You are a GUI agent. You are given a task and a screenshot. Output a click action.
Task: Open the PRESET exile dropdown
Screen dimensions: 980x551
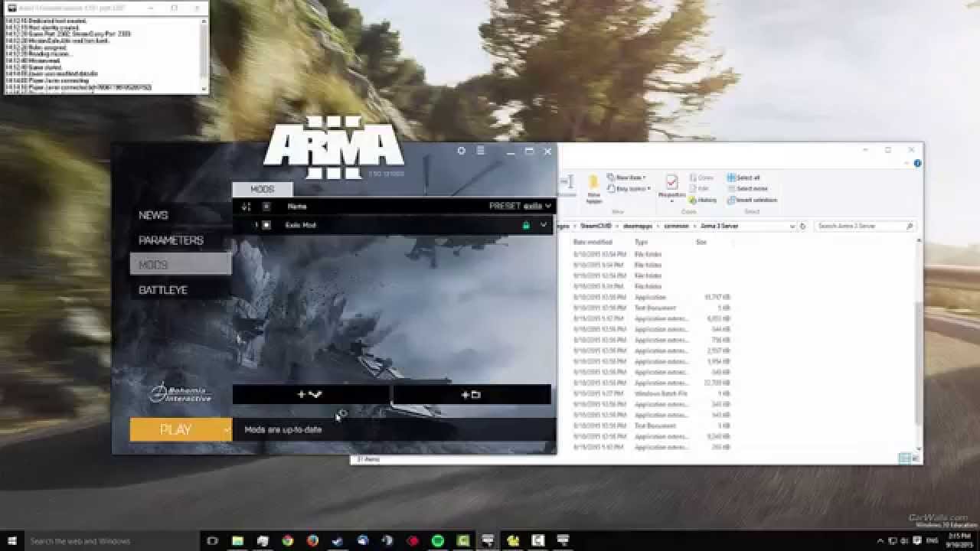(521, 206)
